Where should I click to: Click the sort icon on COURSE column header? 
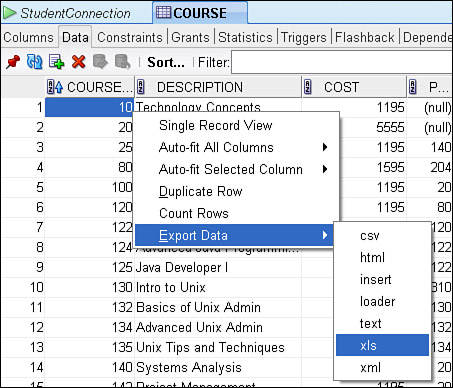pyautogui.click(x=55, y=87)
